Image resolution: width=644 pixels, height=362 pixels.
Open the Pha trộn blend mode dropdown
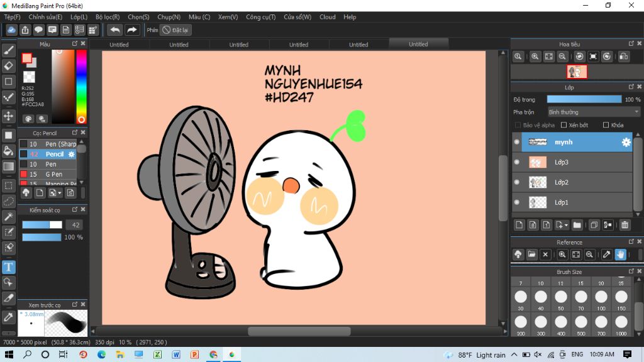click(x=594, y=112)
